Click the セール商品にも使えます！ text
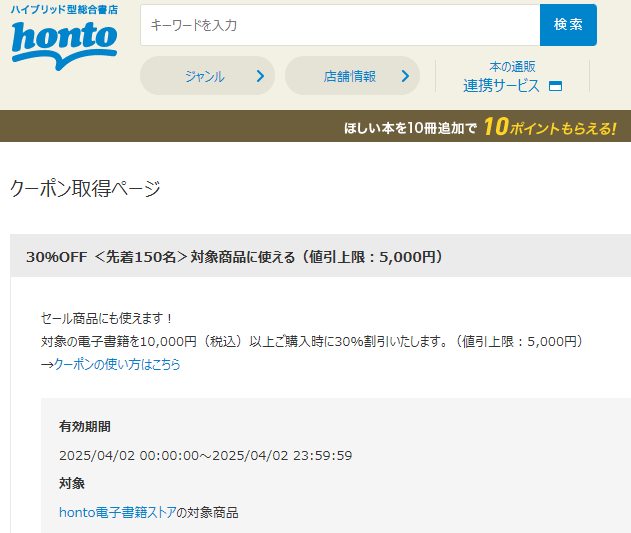 tap(107, 318)
